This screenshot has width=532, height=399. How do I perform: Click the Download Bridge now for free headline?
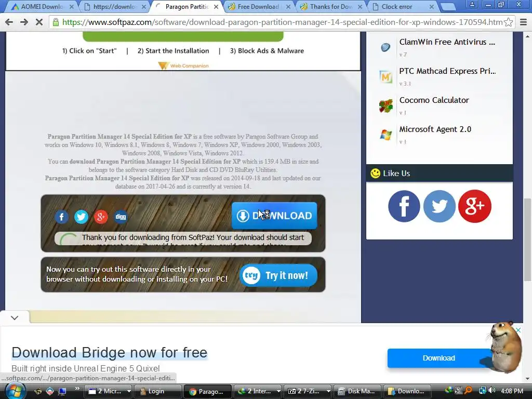109,353
